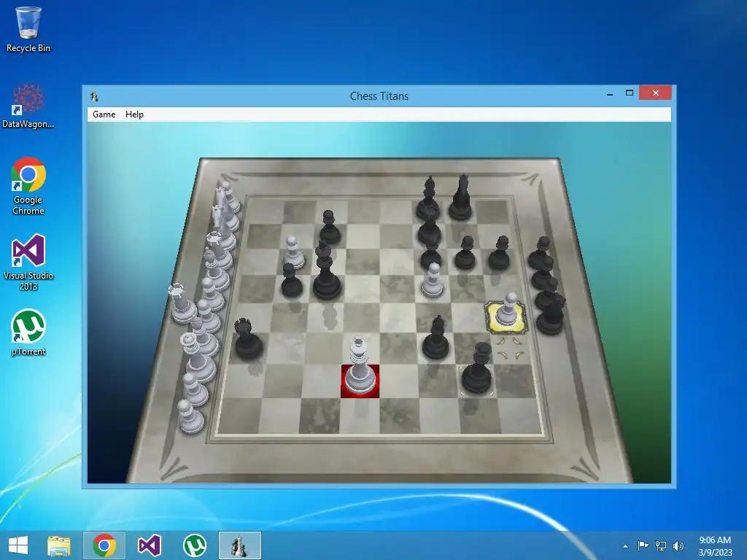Screen dimensions: 747x560
Task: Switch to Chrome in the taskbar
Action: click(x=104, y=545)
